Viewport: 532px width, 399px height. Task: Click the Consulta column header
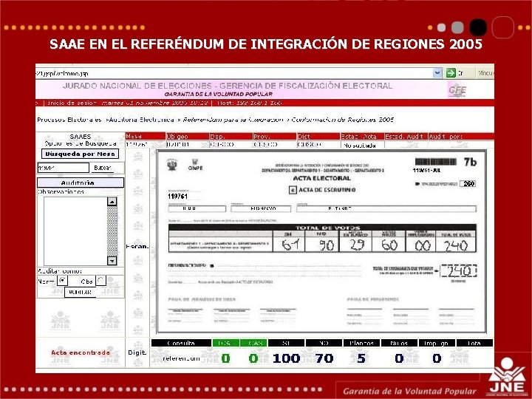[x=181, y=343]
